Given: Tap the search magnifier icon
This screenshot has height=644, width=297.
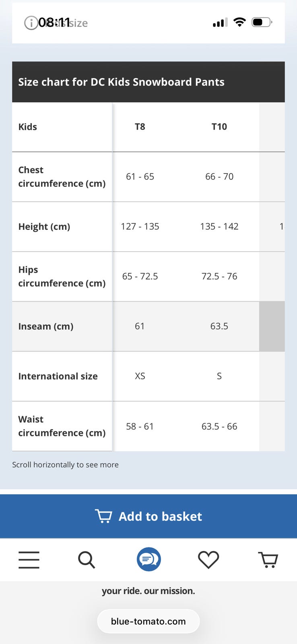Looking at the screenshot, I should [x=87, y=559].
